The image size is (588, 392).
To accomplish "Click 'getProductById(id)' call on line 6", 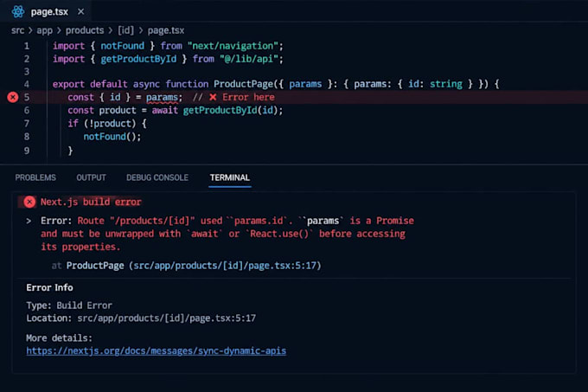I will click(x=230, y=110).
